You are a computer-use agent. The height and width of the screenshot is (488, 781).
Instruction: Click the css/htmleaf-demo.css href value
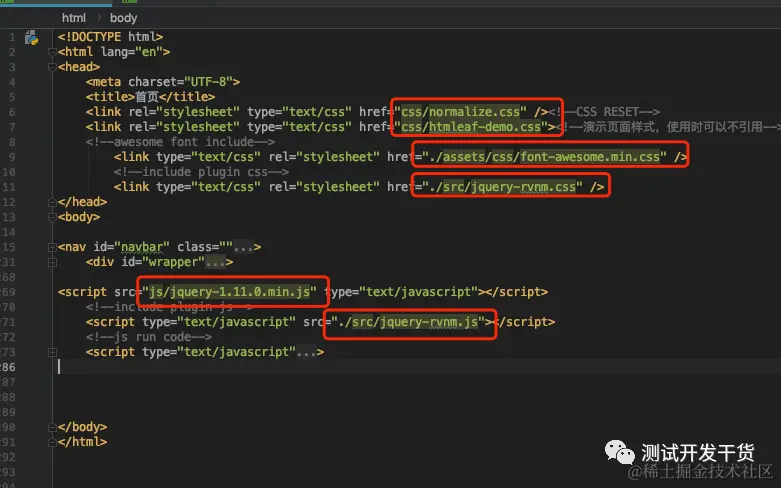tap(471, 127)
